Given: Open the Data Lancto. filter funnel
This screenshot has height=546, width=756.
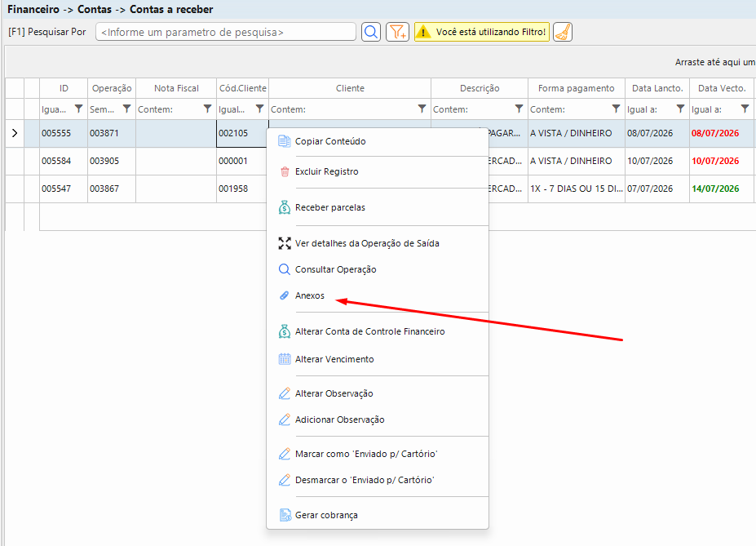Looking at the screenshot, I should pos(680,109).
